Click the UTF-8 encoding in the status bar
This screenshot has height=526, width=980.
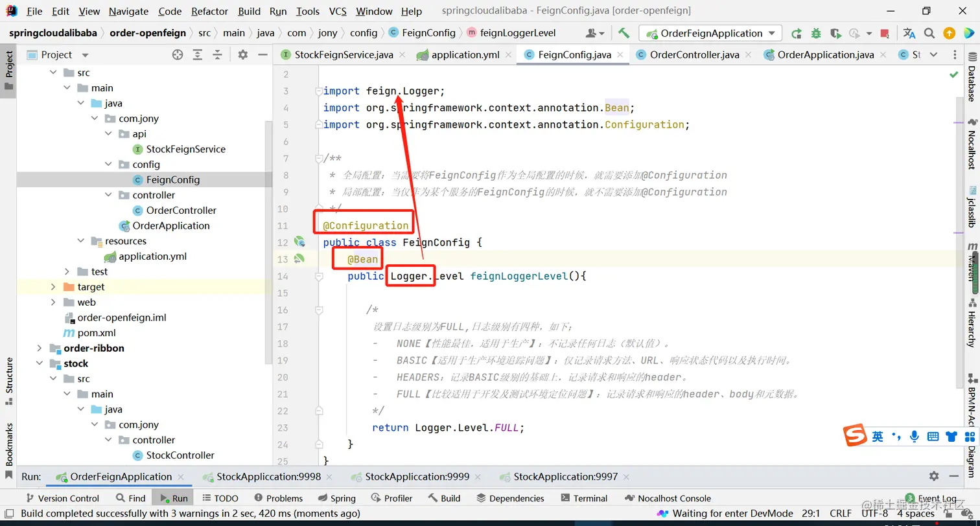click(875, 514)
